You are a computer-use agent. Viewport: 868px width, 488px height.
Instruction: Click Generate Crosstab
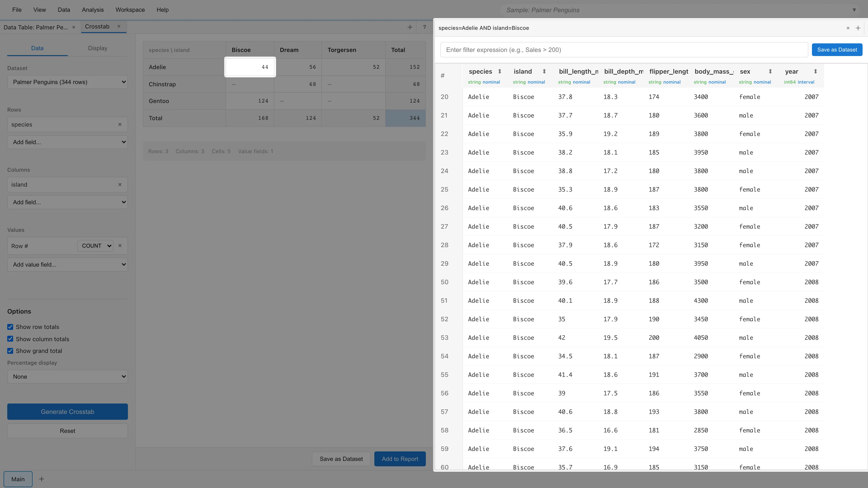pos(67,412)
